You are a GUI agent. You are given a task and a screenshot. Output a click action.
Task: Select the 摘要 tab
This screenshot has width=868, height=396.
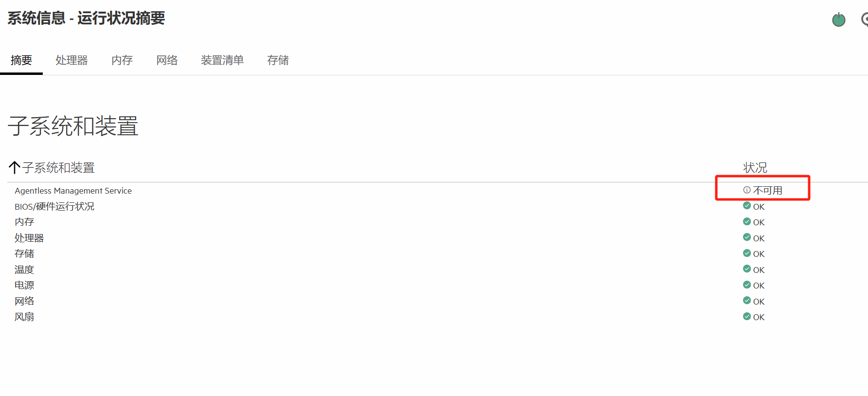pyautogui.click(x=21, y=60)
